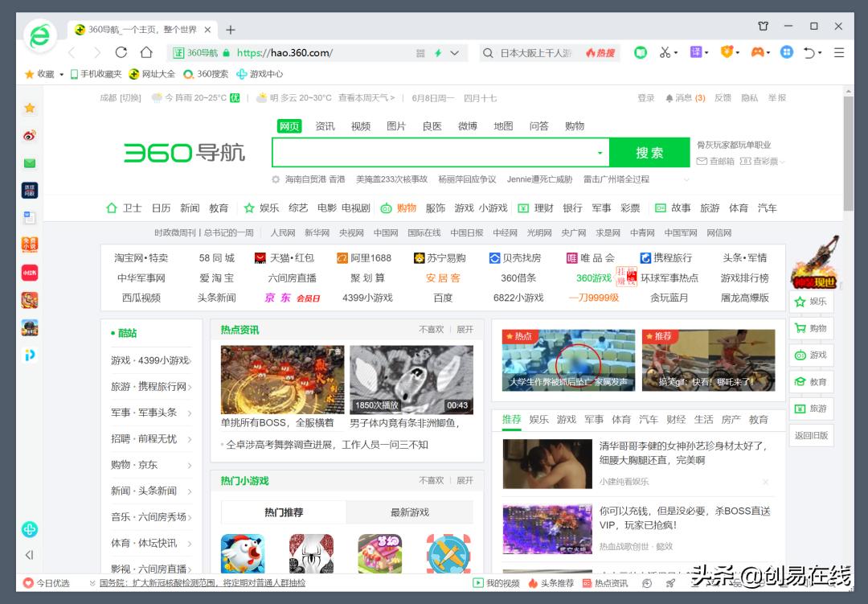Open Weibo from the left sidebar icon
The width and height of the screenshot is (868, 604).
pyautogui.click(x=30, y=137)
